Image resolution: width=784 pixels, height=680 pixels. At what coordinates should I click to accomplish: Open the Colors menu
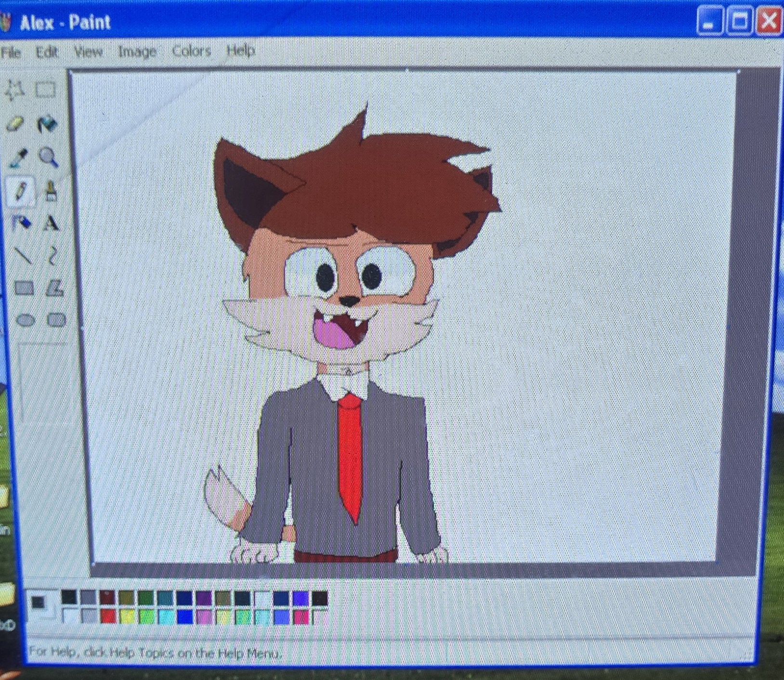pos(191,51)
